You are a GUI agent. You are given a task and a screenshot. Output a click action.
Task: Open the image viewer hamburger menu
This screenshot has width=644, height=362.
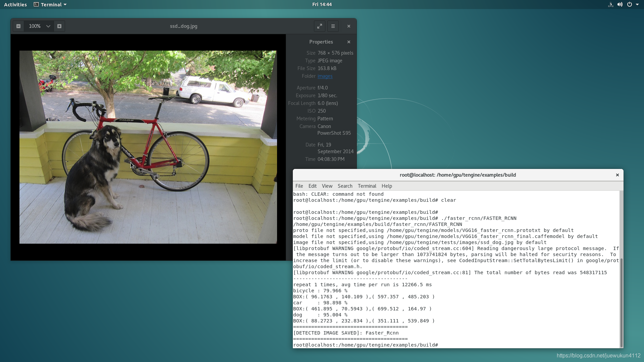(333, 26)
